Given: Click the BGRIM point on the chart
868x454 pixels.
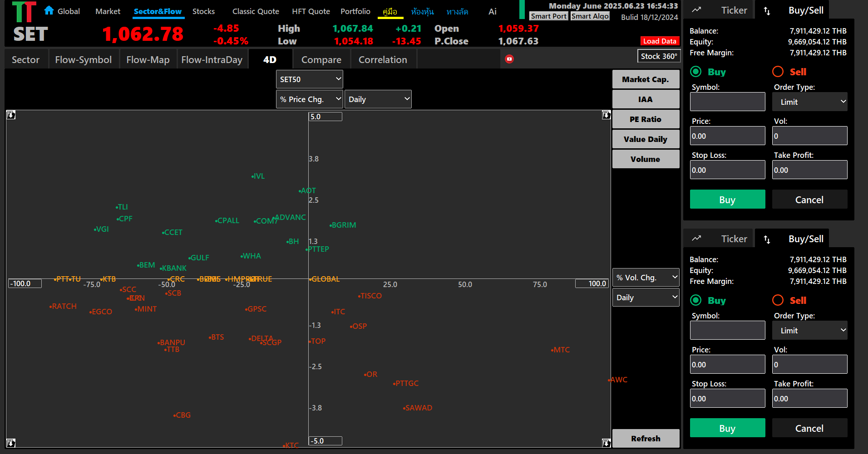Looking at the screenshot, I should 343,225.
